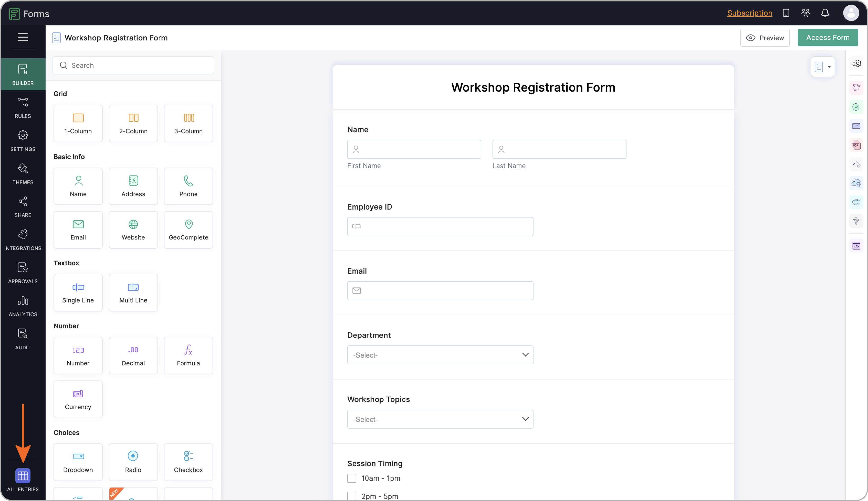Click the First Name input
This screenshot has height=501, width=868.
coord(414,149)
